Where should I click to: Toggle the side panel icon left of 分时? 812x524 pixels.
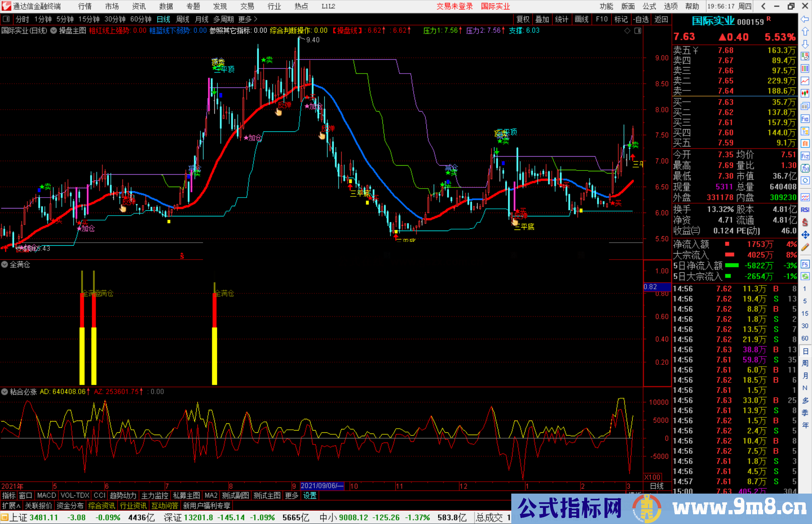pyautogui.click(x=6, y=19)
